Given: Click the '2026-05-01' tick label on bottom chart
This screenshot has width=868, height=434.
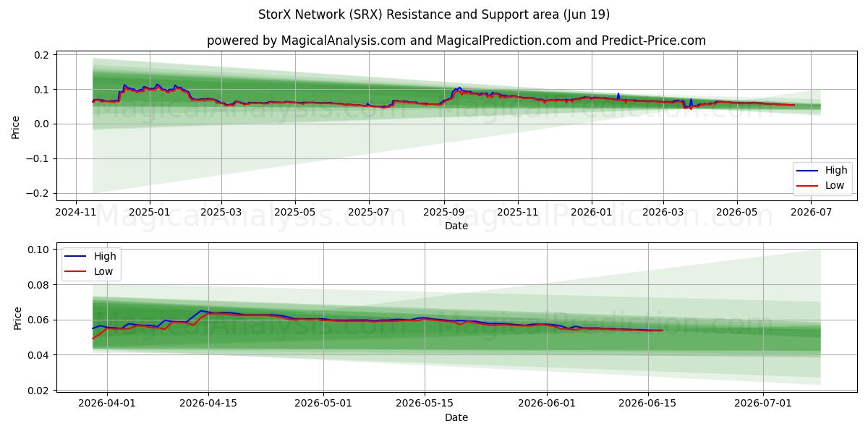Looking at the screenshot, I should coord(323,404).
